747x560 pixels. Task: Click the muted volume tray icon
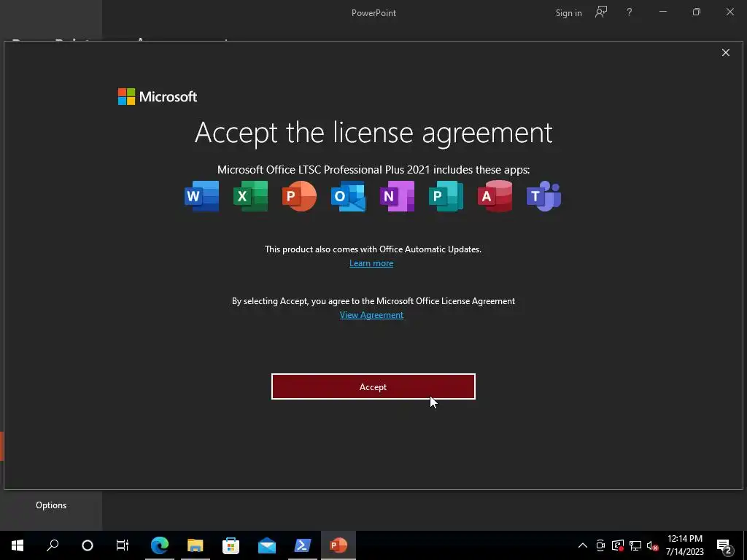tap(652, 545)
